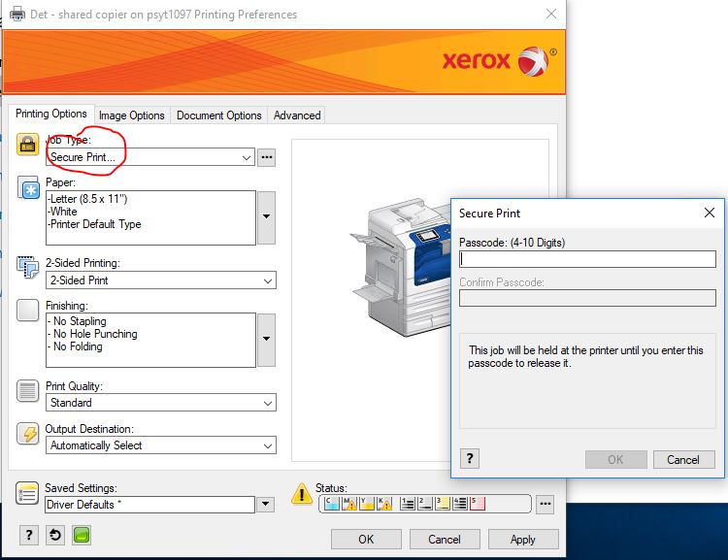Viewport: 728px width, 560px height.
Task: Click the Black toner warning indicator
Action: pyautogui.click(x=384, y=504)
